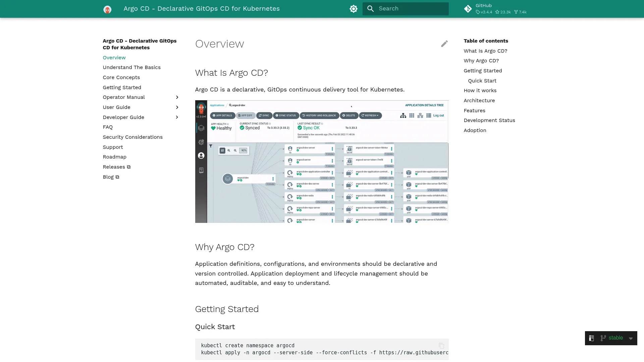The height and width of the screenshot is (362, 644).
Task: Open Understand The Basics page
Action: 131,67
